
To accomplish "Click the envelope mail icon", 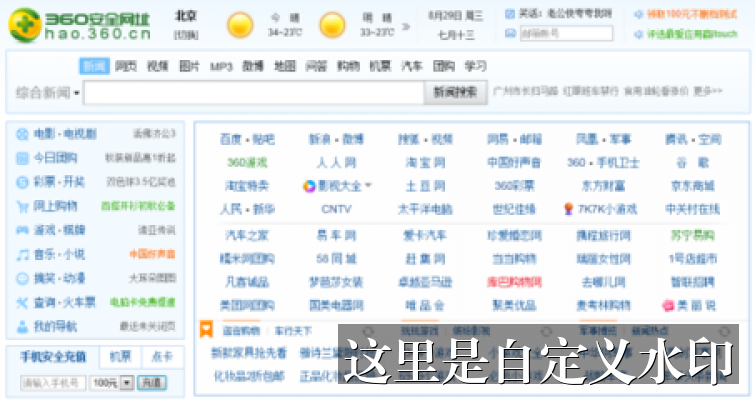I will click(510, 33).
